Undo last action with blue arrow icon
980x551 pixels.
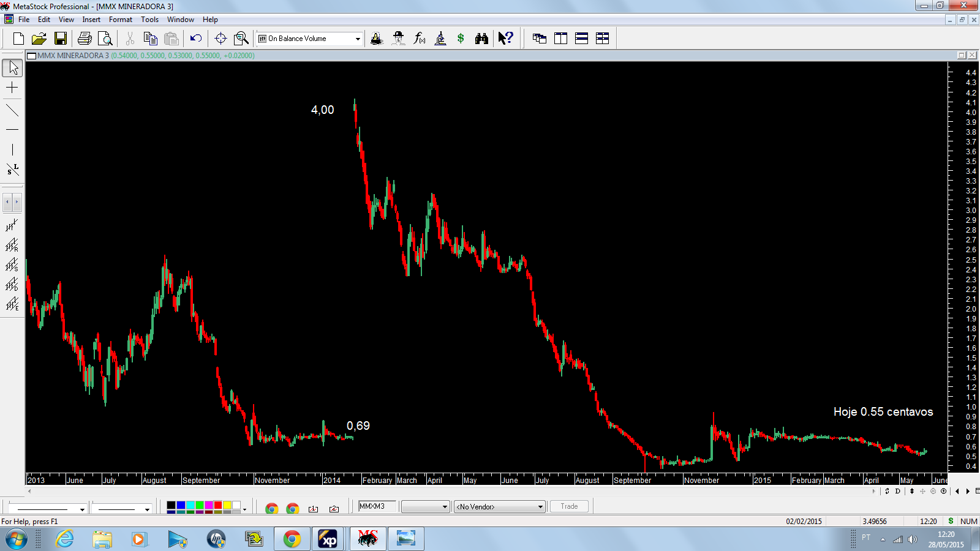[196, 39]
